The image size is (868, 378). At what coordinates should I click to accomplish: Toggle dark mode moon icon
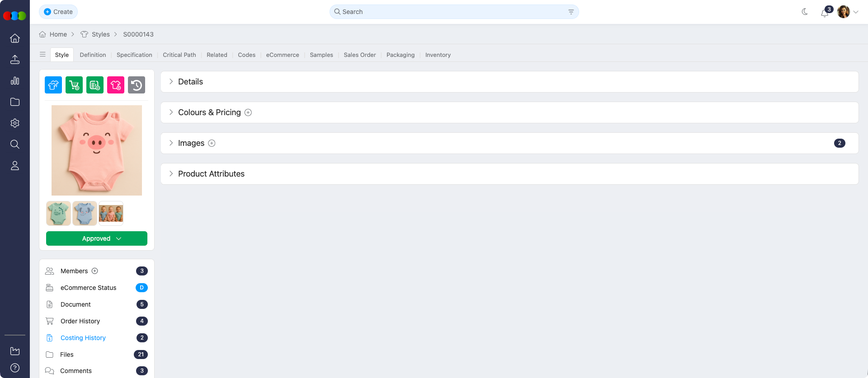pyautogui.click(x=805, y=12)
